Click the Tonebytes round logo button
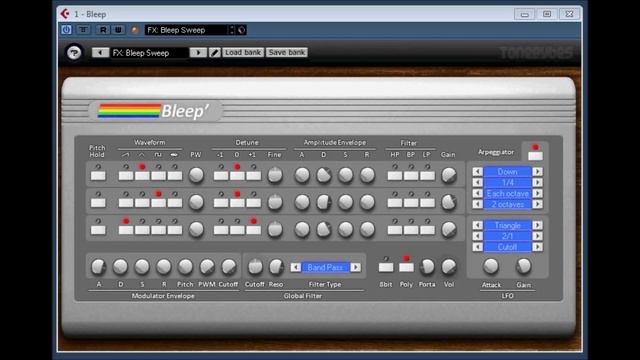The height and width of the screenshot is (360, 640). 74,53
